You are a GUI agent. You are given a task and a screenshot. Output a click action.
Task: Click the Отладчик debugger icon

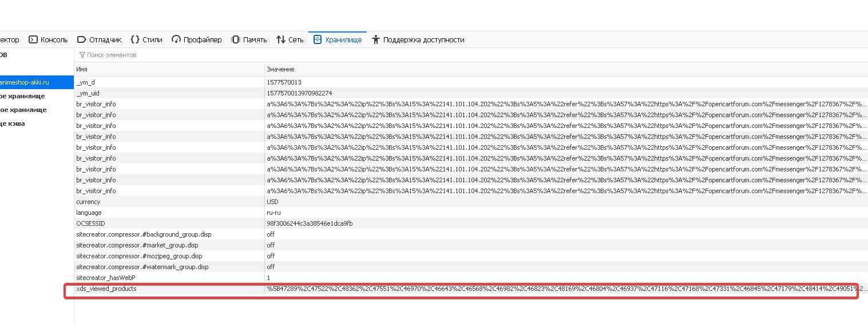[81, 40]
